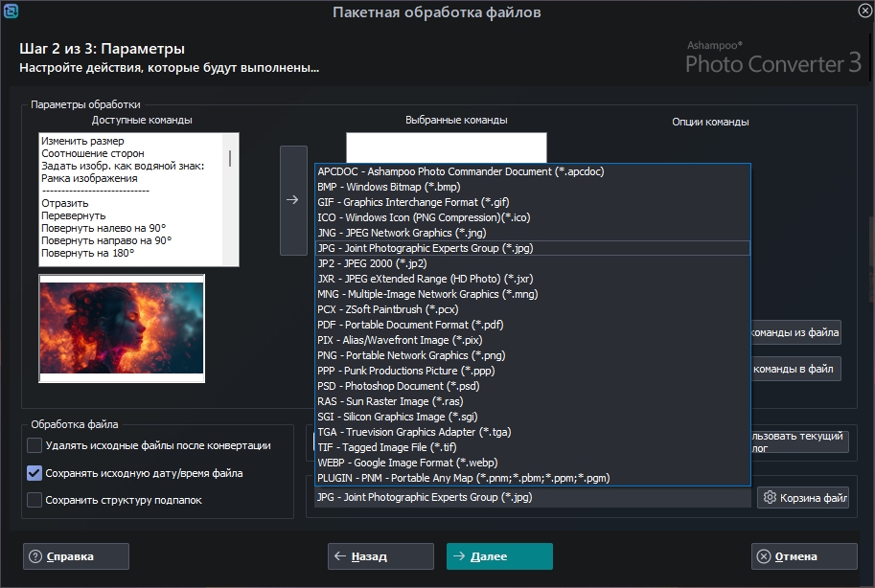Open help via Справка button
This screenshot has height=588, width=875.
click(x=77, y=556)
